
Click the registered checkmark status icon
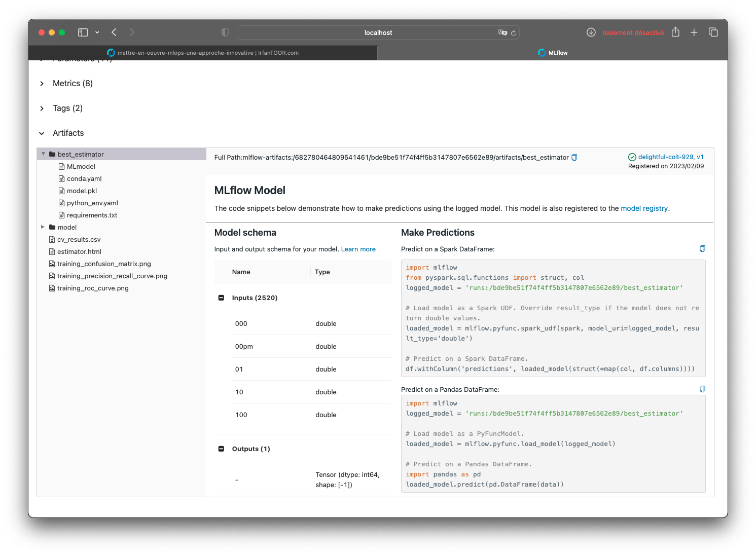[632, 157]
